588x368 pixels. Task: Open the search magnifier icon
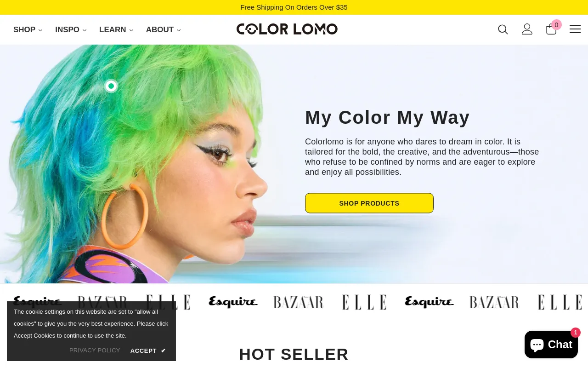point(503,29)
